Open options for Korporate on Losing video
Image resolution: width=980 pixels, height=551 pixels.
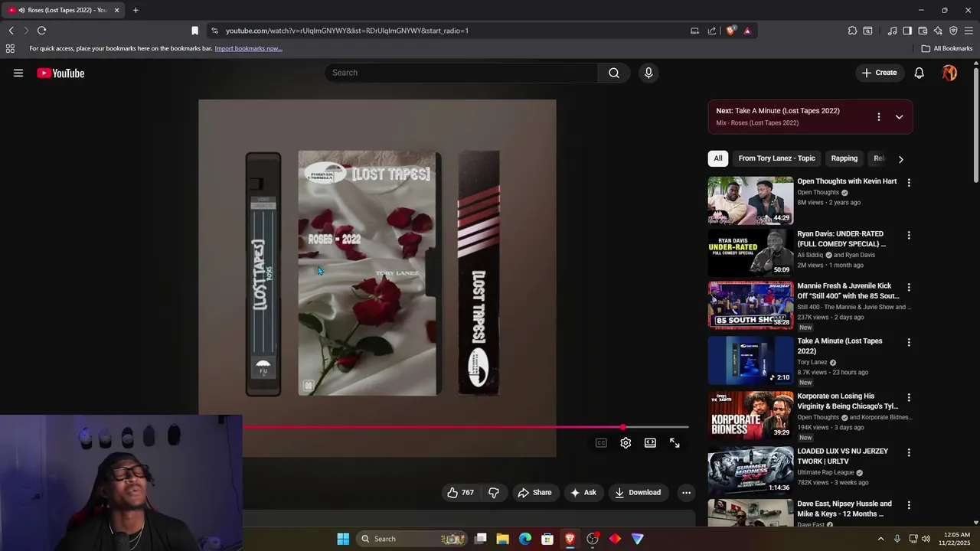[909, 397]
